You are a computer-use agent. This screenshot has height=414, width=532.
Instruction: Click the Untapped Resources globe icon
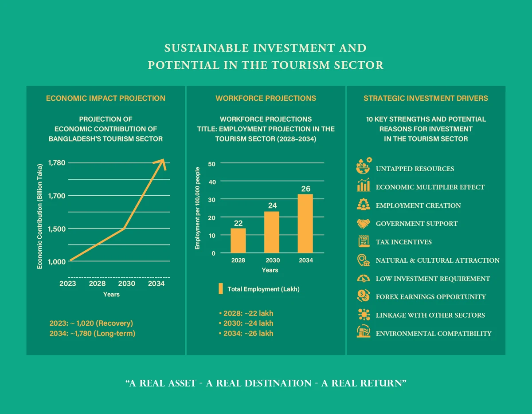(x=364, y=166)
